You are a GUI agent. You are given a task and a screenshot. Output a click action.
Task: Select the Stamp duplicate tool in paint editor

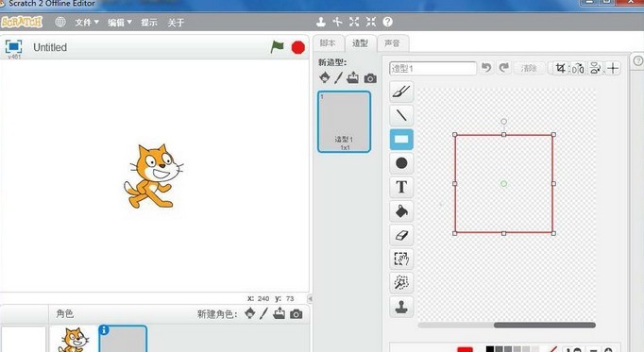401,307
